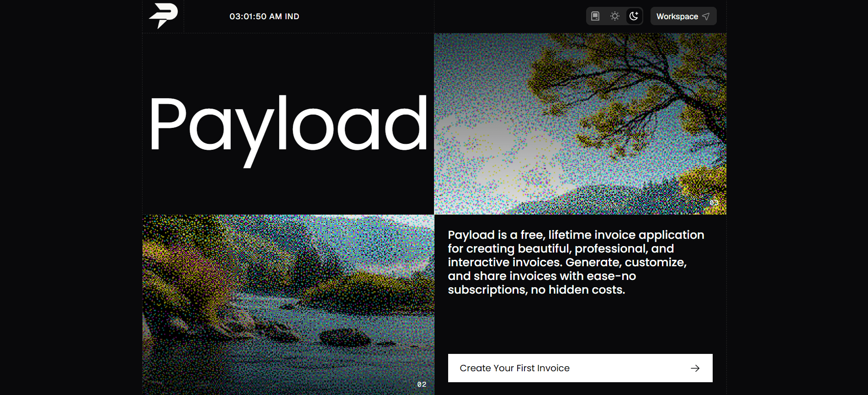
Task: Click the Payload logo icon
Action: pyautogui.click(x=163, y=16)
